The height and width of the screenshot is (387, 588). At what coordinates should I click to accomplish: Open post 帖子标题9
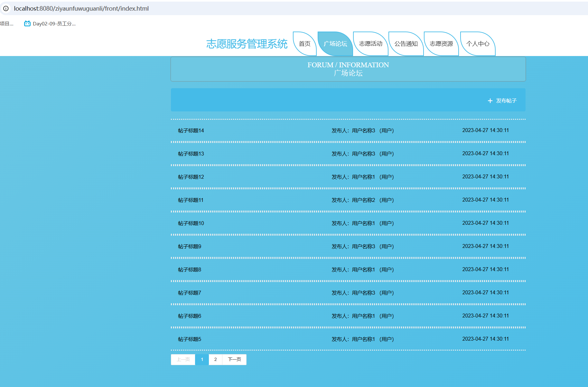tap(190, 247)
